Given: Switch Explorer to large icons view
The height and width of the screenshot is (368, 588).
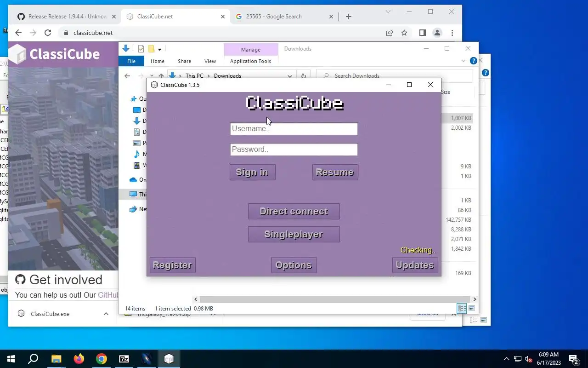Looking at the screenshot, I should 472,308.
